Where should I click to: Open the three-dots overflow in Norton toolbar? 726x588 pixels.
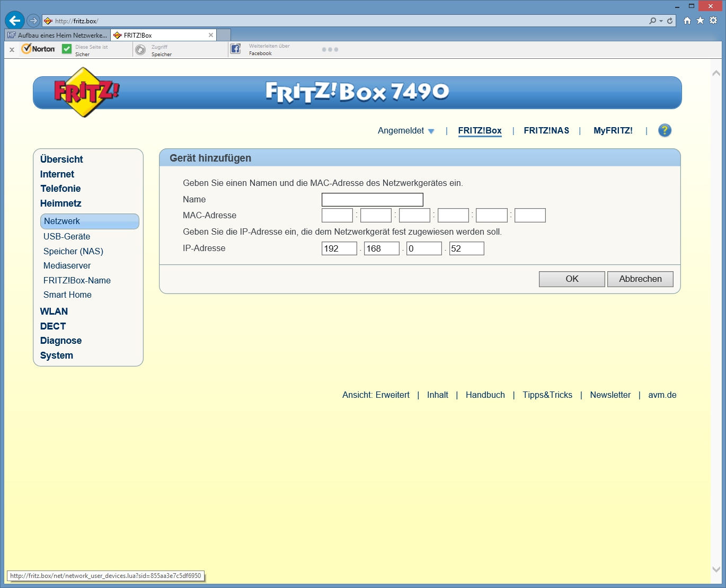(330, 49)
